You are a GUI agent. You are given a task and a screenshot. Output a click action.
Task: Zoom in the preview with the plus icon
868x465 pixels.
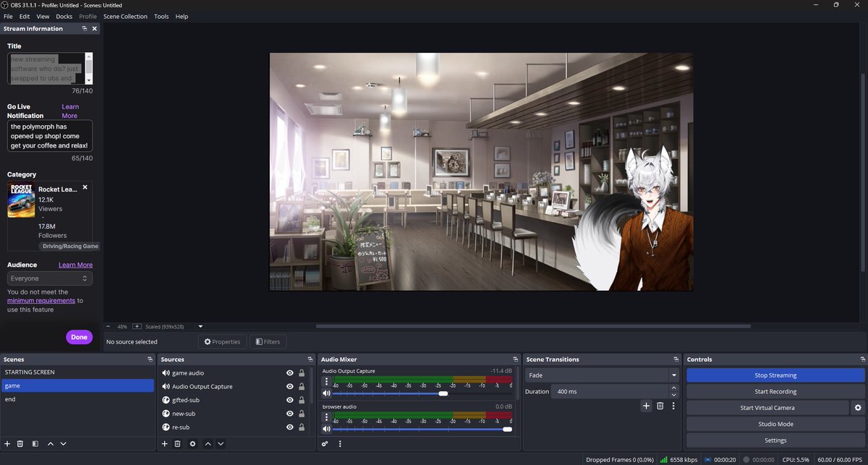click(x=137, y=326)
